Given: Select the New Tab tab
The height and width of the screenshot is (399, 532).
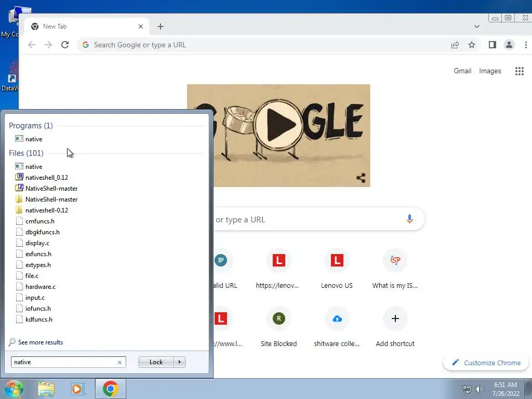Looking at the screenshot, I should [87, 26].
